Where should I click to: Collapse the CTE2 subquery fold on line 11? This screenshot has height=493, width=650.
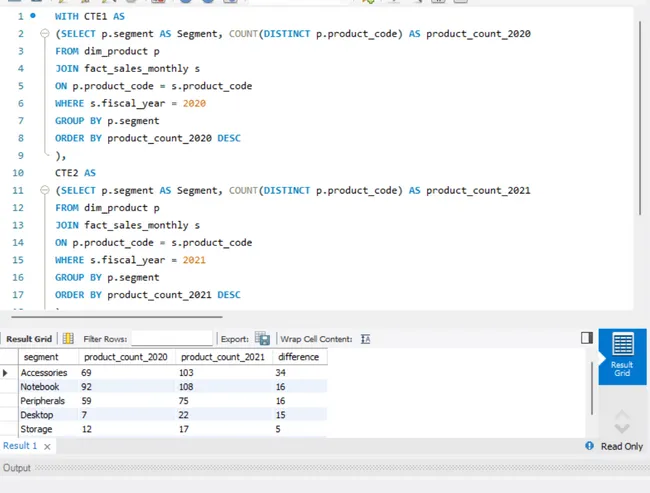pyautogui.click(x=44, y=190)
